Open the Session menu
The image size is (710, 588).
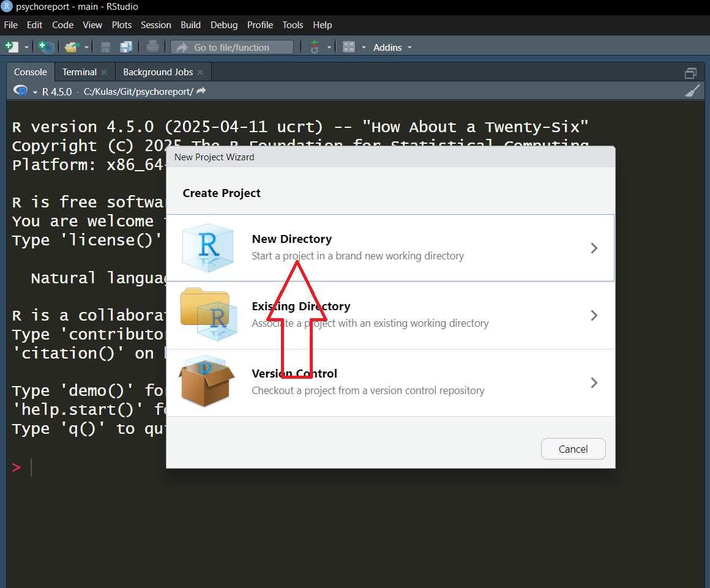pyautogui.click(x=155, y=25)
